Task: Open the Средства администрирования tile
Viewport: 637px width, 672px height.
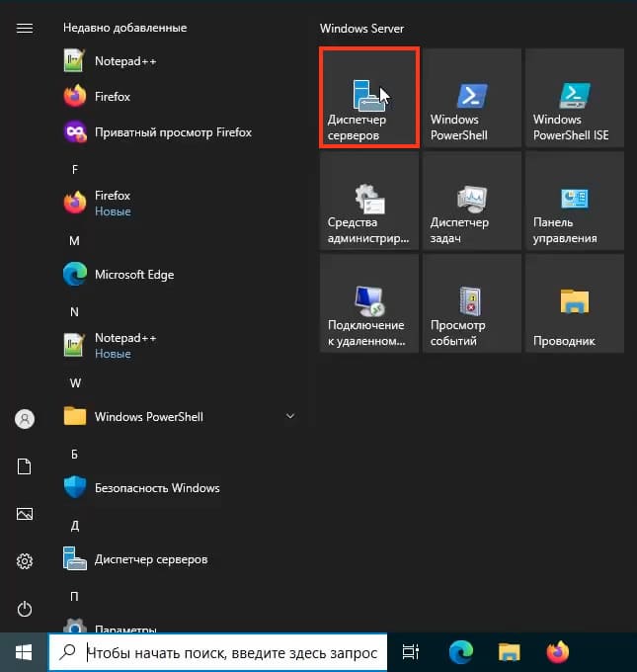Action: (x=369, y=201)
